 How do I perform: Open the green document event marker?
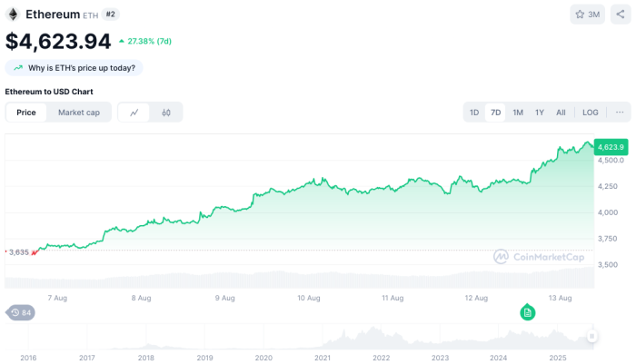(x=527, y=312)
